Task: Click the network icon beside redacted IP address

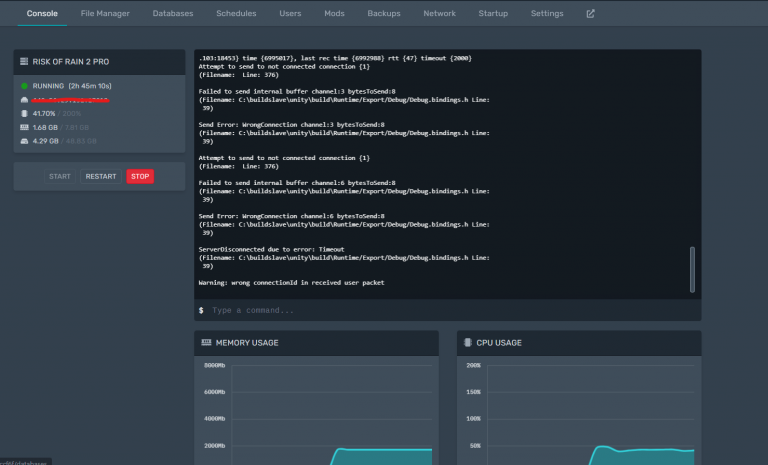Action: point(24,100)
